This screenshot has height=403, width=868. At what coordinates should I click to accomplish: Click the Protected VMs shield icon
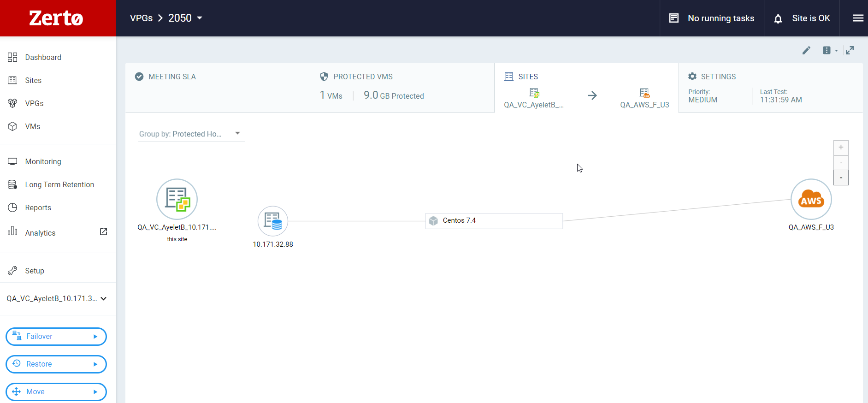pyautogui.click(x=324, y=77)
